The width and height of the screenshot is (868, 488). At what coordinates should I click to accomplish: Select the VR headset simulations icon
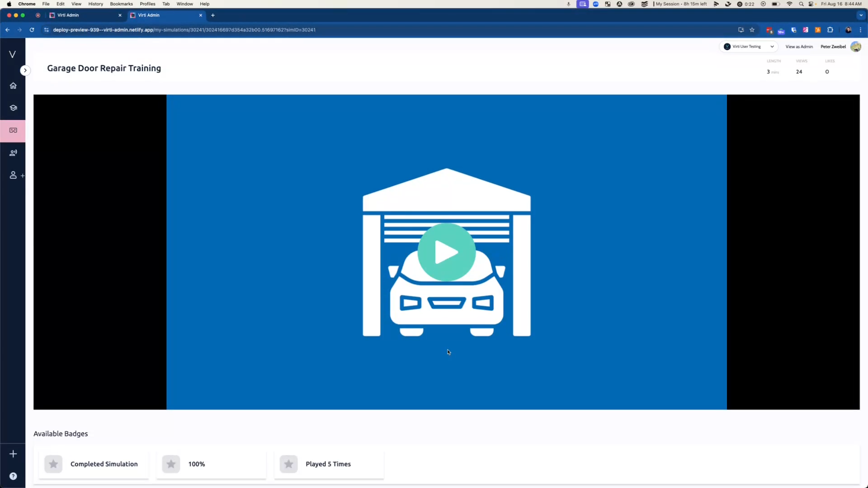click(13, 131)
